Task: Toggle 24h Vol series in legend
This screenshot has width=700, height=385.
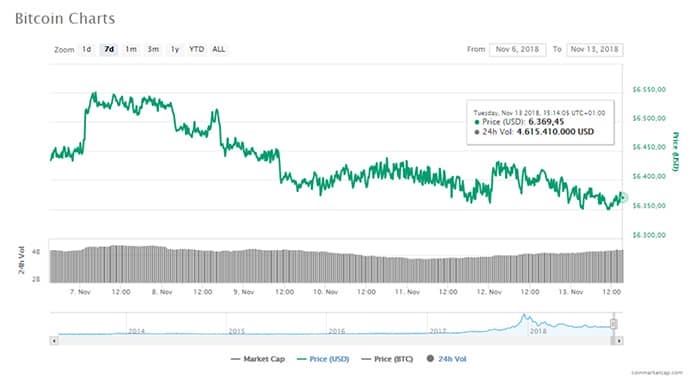Action: pos(446,359)
